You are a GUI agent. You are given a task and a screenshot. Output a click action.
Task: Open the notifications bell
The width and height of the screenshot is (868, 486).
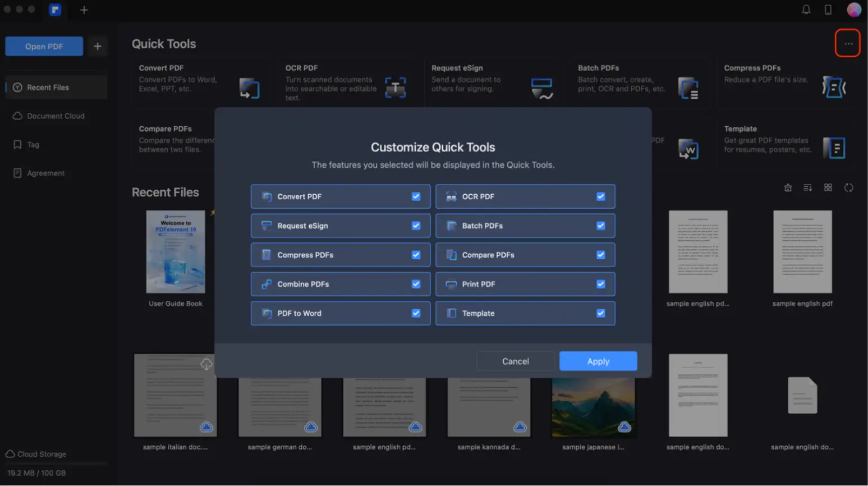(x=806, y=10)
